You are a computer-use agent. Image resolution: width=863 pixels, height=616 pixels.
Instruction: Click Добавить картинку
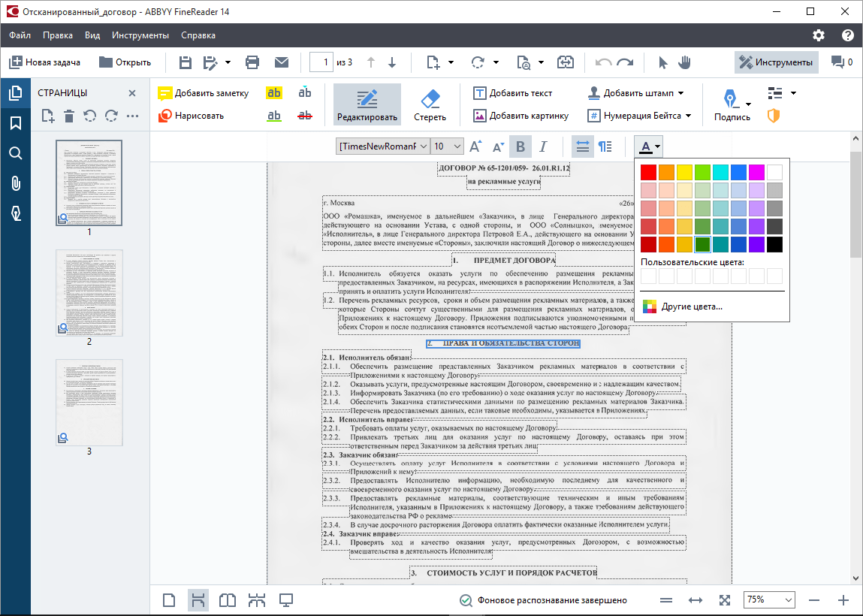point(521,116)
